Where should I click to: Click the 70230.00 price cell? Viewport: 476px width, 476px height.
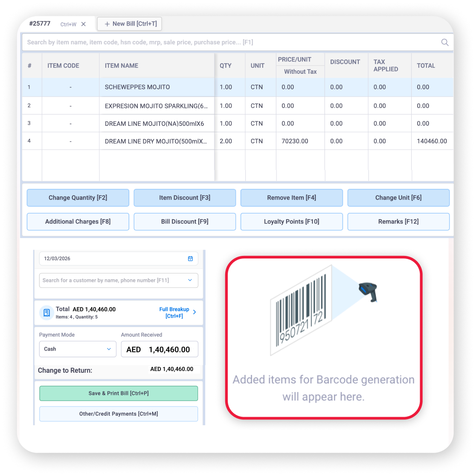click(295, 141)
